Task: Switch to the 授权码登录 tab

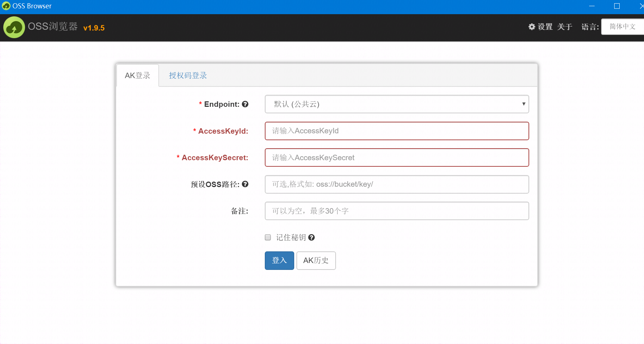Action: point(188,75)
